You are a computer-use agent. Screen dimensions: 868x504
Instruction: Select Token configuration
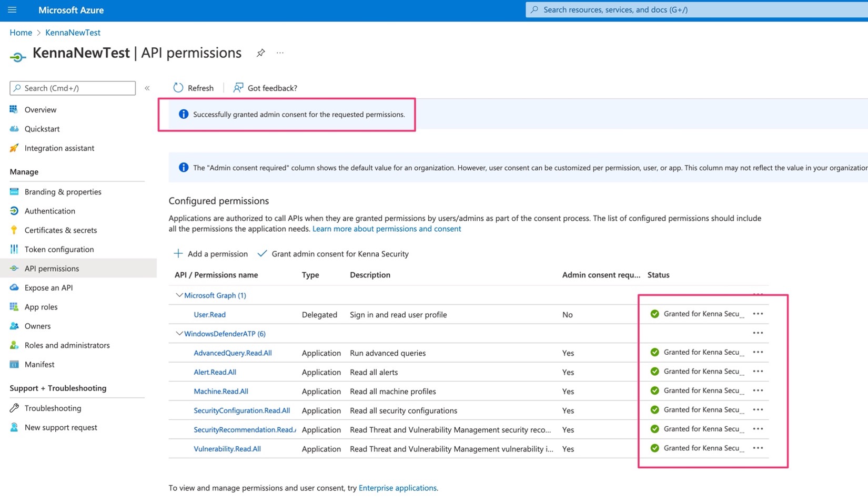(x=59, y=249)
